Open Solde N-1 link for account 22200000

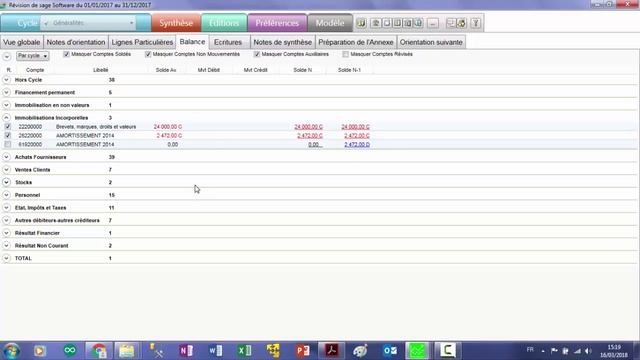(356, 127)
